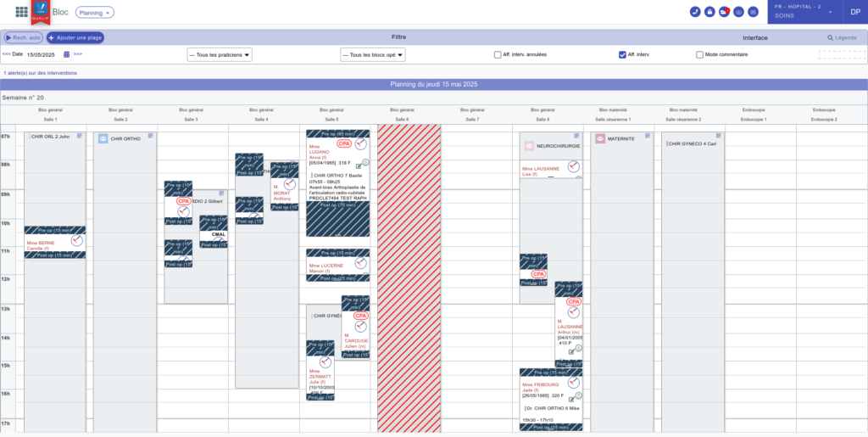
Task: Click the CHIR ORTHO team icon
Action: pyautogui.click(x=103, y=138)
